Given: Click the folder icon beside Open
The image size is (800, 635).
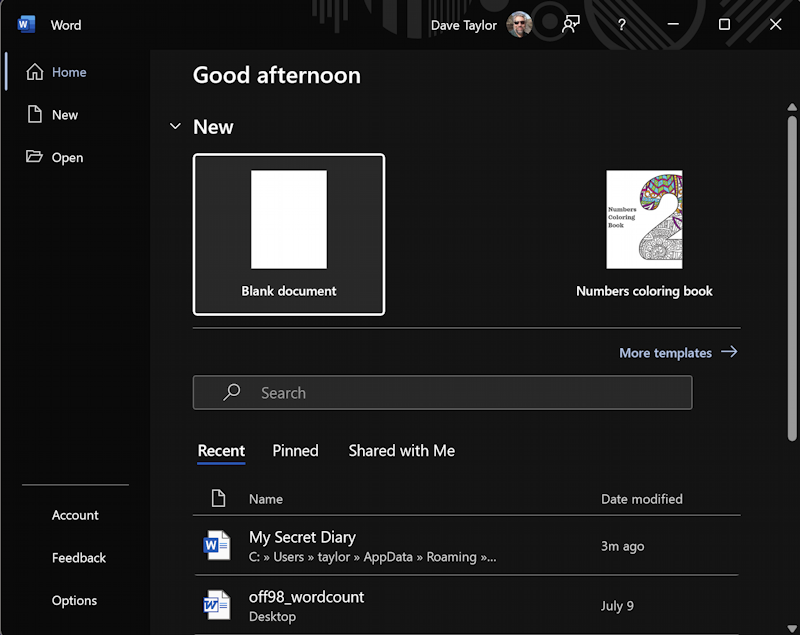Looking at the screenshot, I should point(34,156).
